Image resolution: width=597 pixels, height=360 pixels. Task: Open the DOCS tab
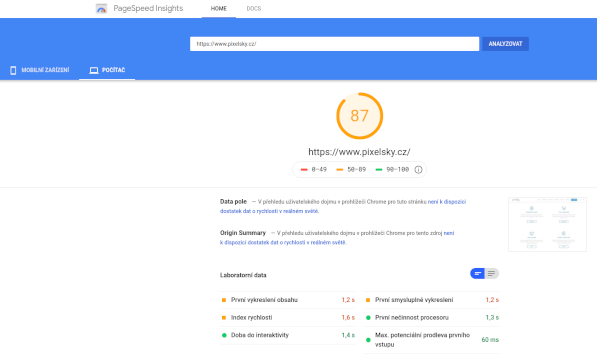254,8
